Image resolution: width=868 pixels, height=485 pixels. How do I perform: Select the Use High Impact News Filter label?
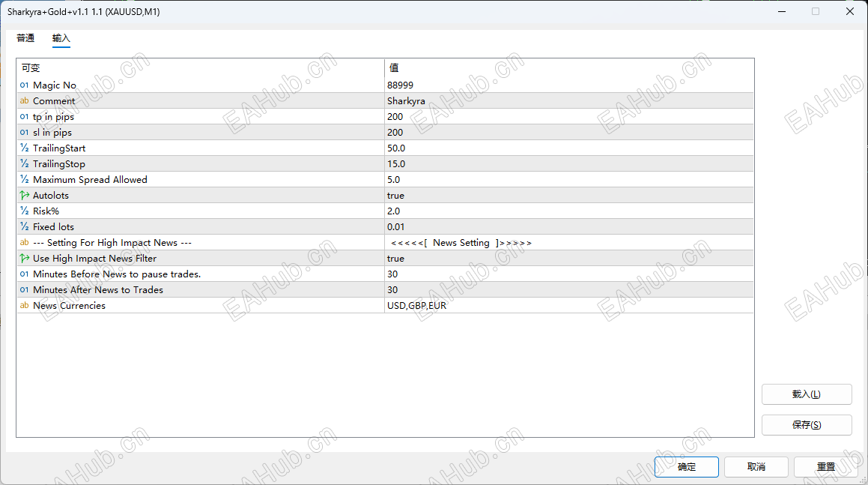point(94,259)
